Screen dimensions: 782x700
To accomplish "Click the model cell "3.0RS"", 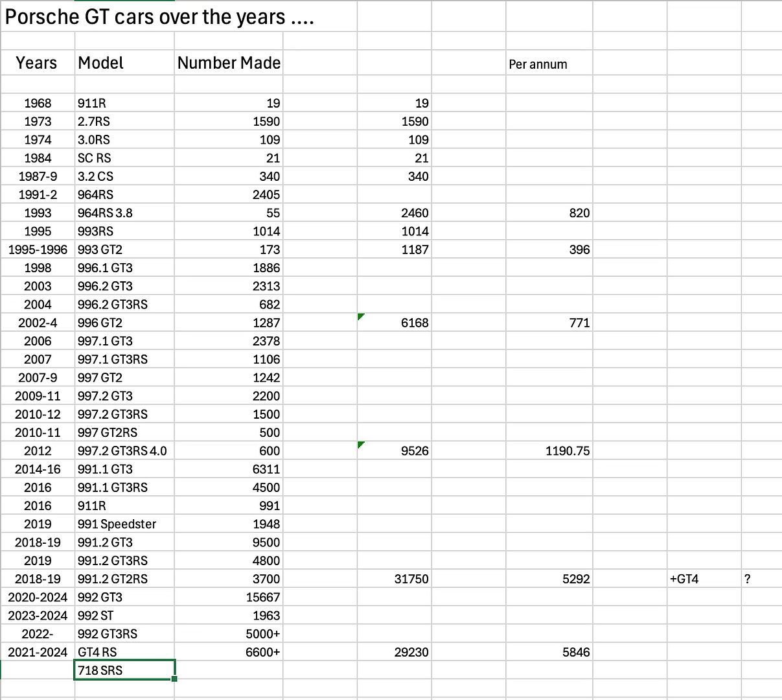I will coord(124,139).
